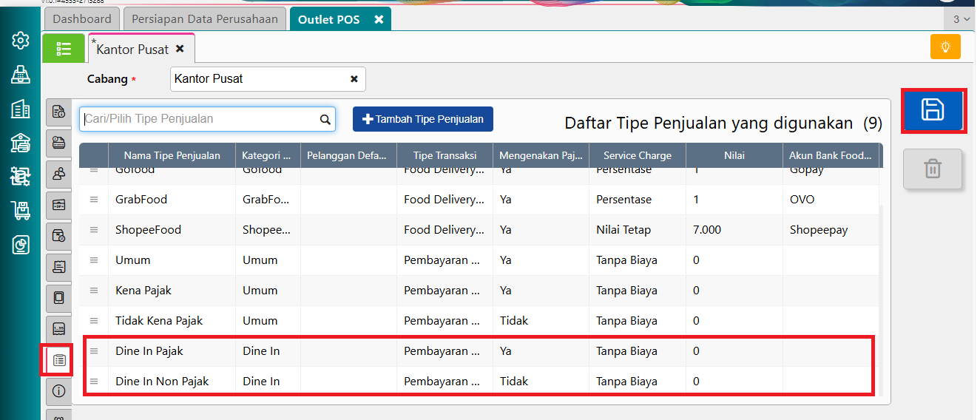The width and height of the screenshot is (980, 420).
Task: Click the 7.000 value cell
Action: tap(734, 230)
